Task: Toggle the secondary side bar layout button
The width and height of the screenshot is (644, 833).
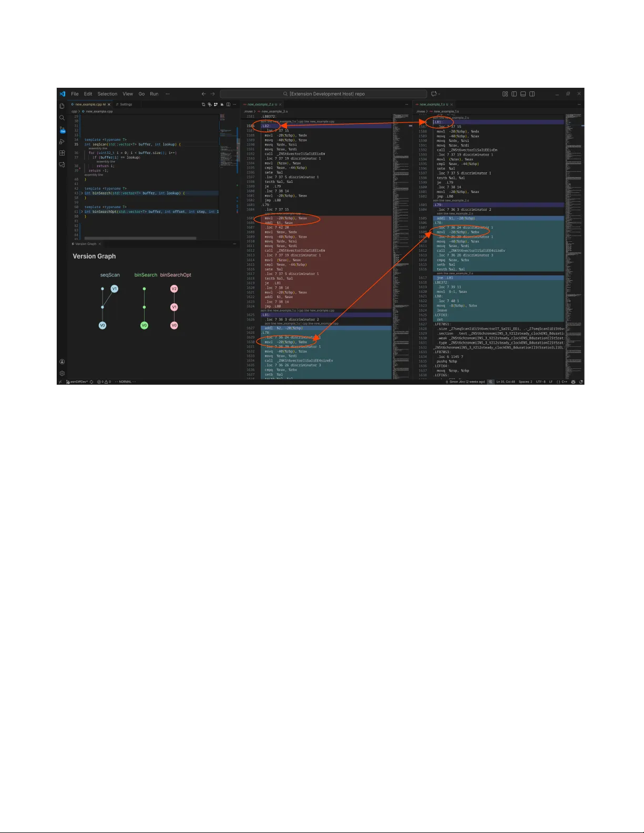Action: click(532, 94)
